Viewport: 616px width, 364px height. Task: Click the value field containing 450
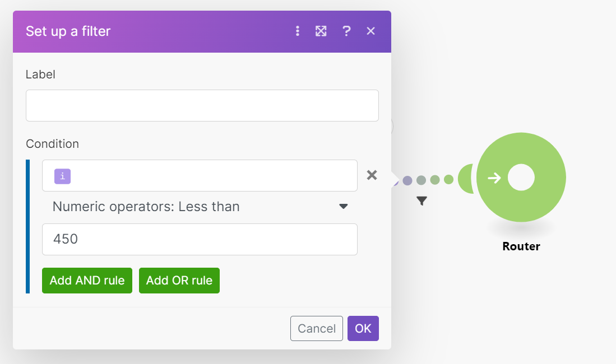(x=200, y=239)
